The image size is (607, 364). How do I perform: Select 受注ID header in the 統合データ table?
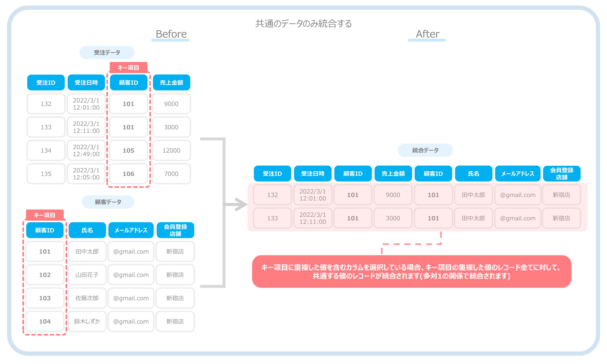pyautogui.click(x=272, y=174)
